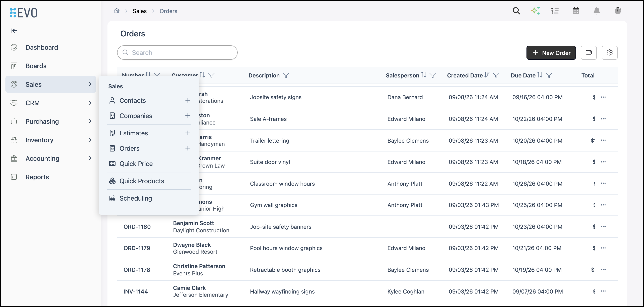Open row actions for ORD-1179
The image size is (644, 307).
click(x=603, y=248)
